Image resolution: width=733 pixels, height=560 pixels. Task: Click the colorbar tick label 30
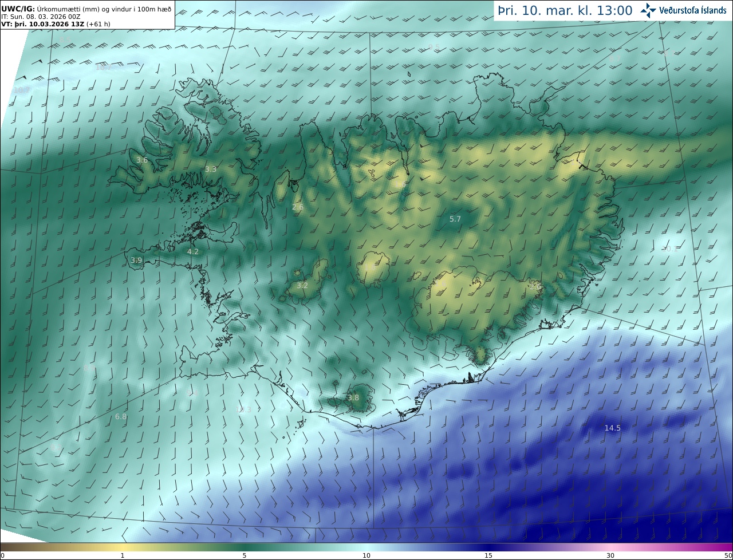610,555
